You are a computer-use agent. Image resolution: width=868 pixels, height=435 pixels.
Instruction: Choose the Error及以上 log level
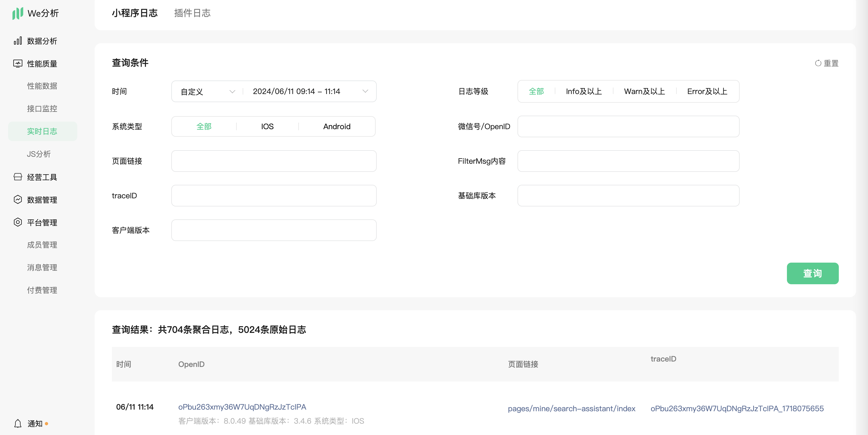pyautogui.click(x=707, y=91)
